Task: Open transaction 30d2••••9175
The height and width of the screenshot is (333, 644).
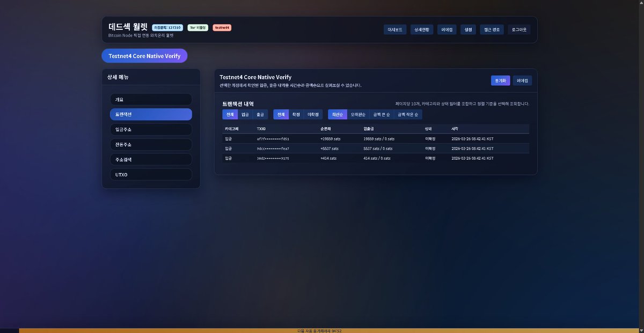Action: 273,159
